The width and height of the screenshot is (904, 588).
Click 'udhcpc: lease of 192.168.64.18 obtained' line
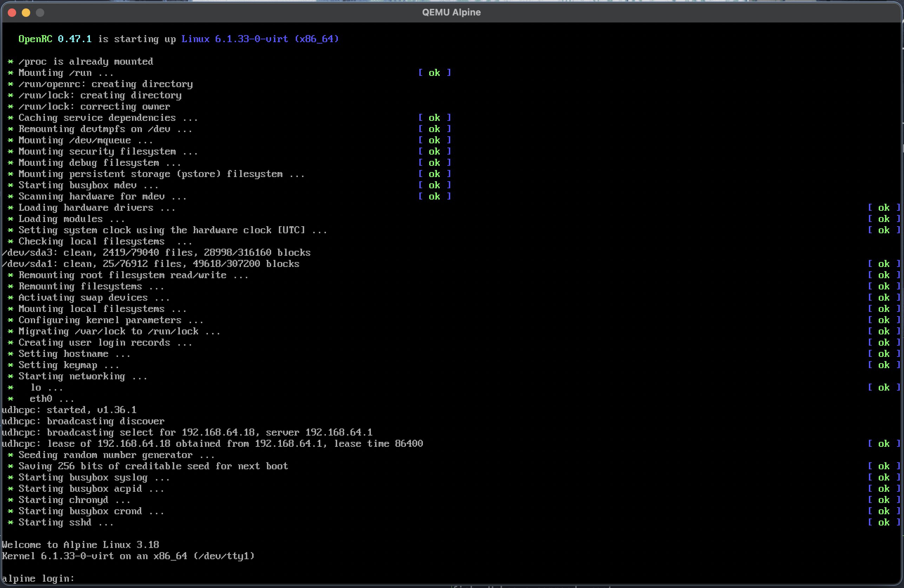[212, 444]
